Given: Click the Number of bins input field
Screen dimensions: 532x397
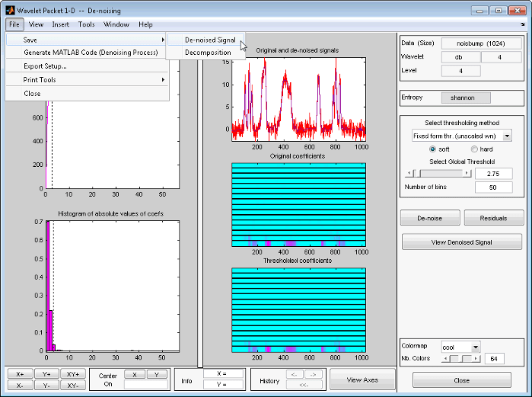Looking at the screenshot, I should pyautogui.click(x=494, y=187).
